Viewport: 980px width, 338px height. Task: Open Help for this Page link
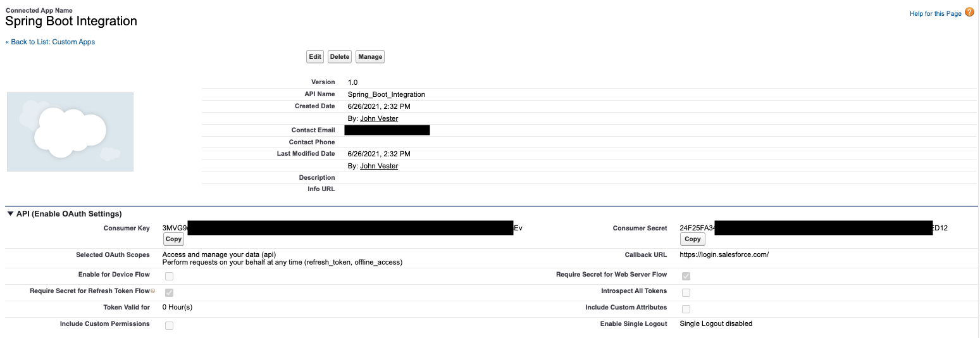935,14
